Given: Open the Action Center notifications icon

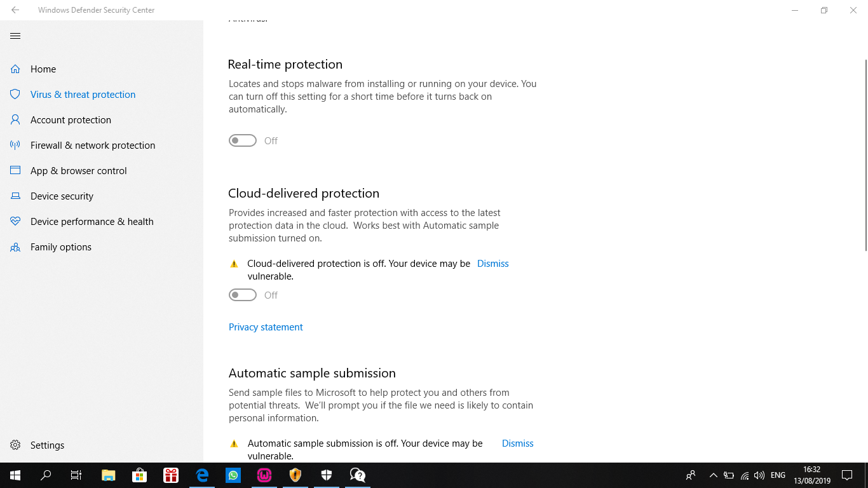Looking at the screenshot, I should pos(847,475).
